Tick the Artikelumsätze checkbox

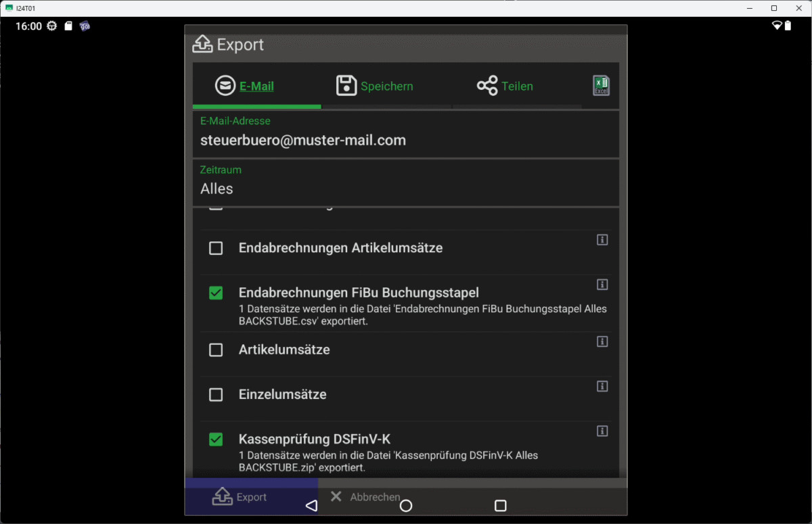(216, 350)
